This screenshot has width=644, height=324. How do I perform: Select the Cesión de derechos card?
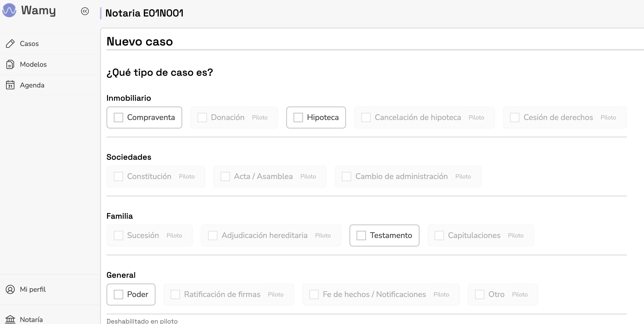click(564, 117)
